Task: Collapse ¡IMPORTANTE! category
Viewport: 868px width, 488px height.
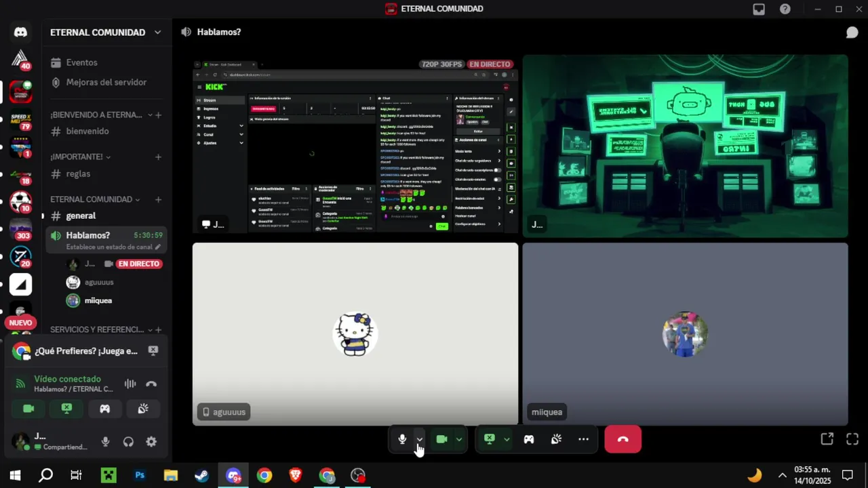Action: (x=79, y=157)
